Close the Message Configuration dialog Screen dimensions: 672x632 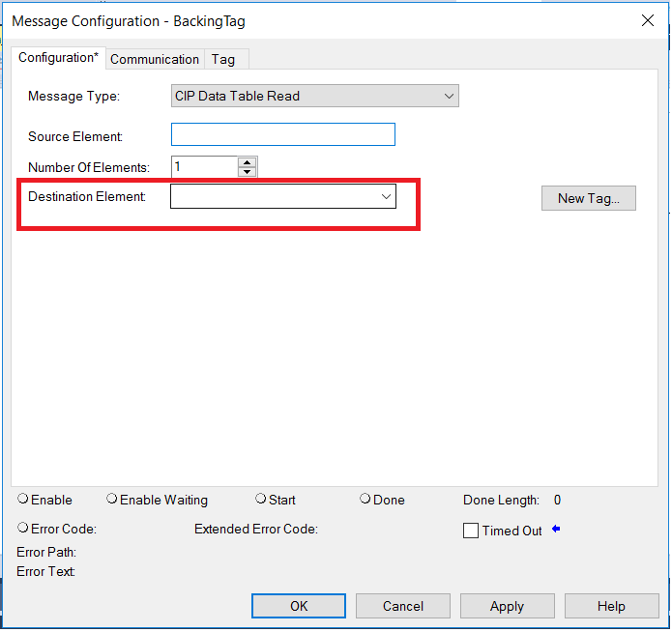pos(648,20)
